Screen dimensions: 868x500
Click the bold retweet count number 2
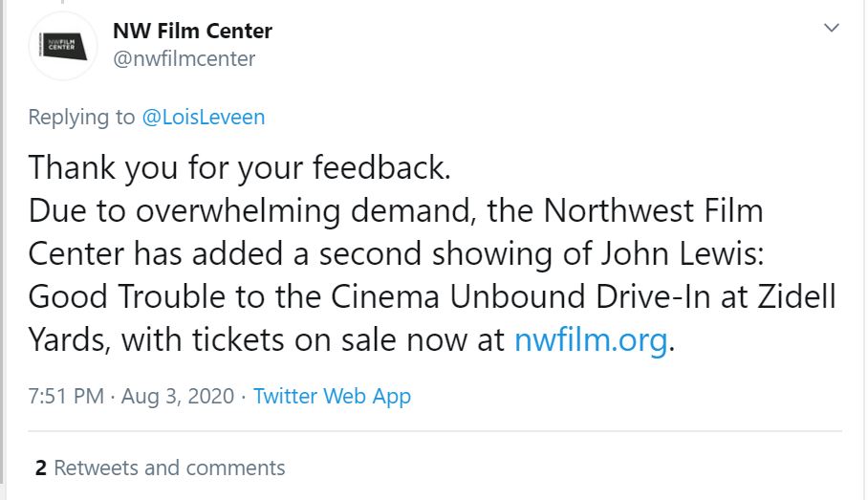[x=40, y=467]
